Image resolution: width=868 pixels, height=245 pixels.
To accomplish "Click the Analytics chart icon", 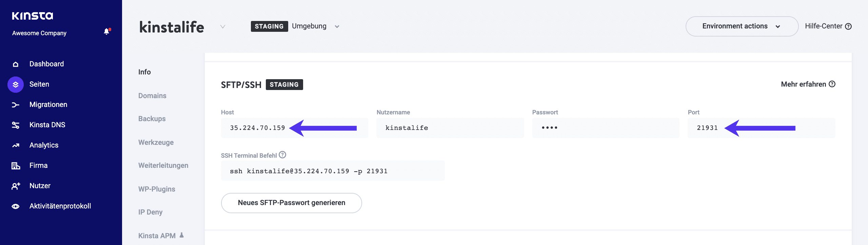I will click(16, 146).
